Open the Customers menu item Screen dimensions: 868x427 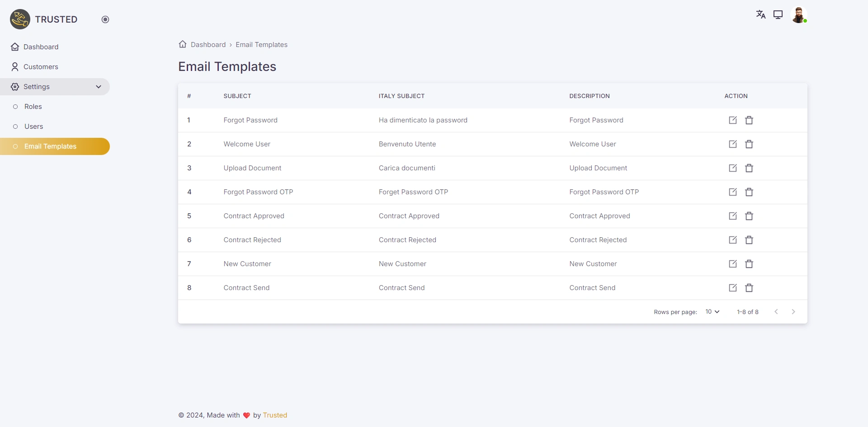pos(41,67)
